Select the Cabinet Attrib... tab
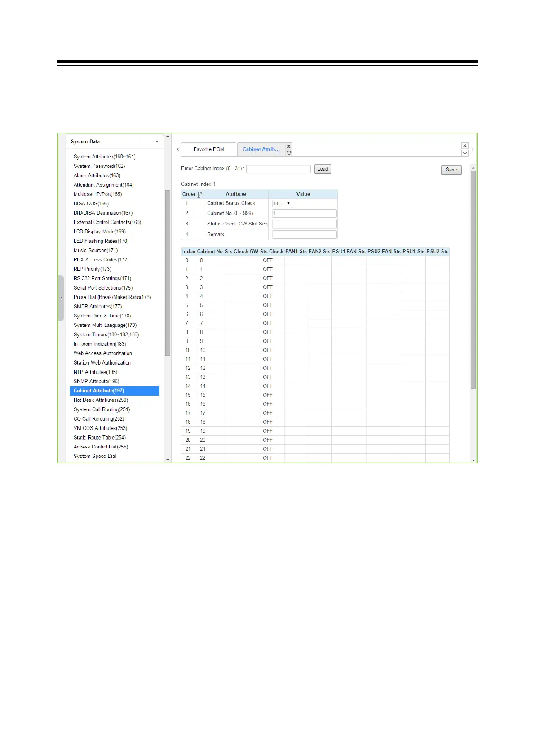The width and height of the screenshot is (535, 756). pos(261,149)
